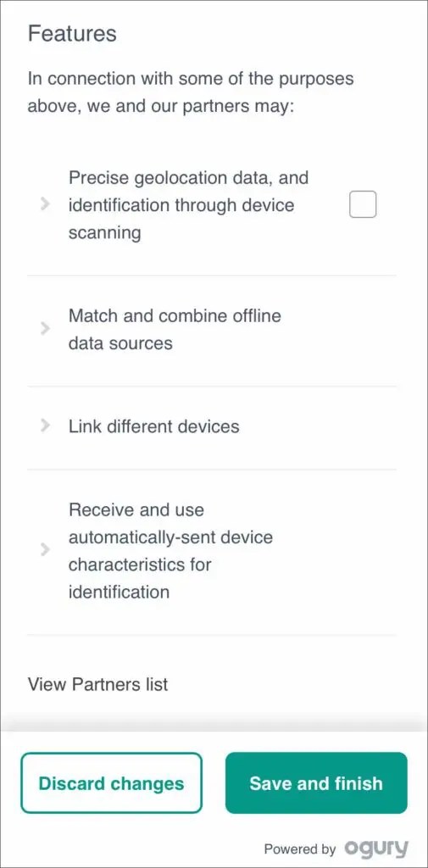
Task: Click the Save and finish button
Action: (x=316, y=782)
